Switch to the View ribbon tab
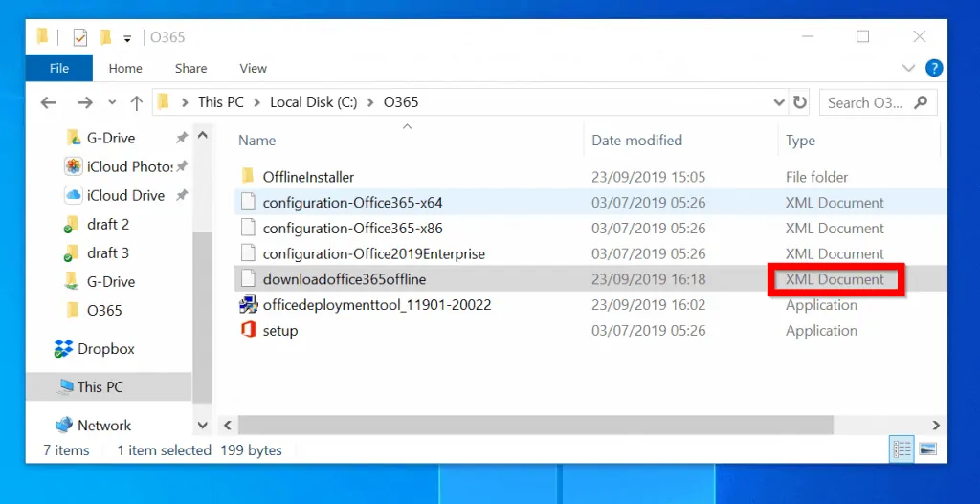This screenshot has height=504, width=980. pos(253,69)
